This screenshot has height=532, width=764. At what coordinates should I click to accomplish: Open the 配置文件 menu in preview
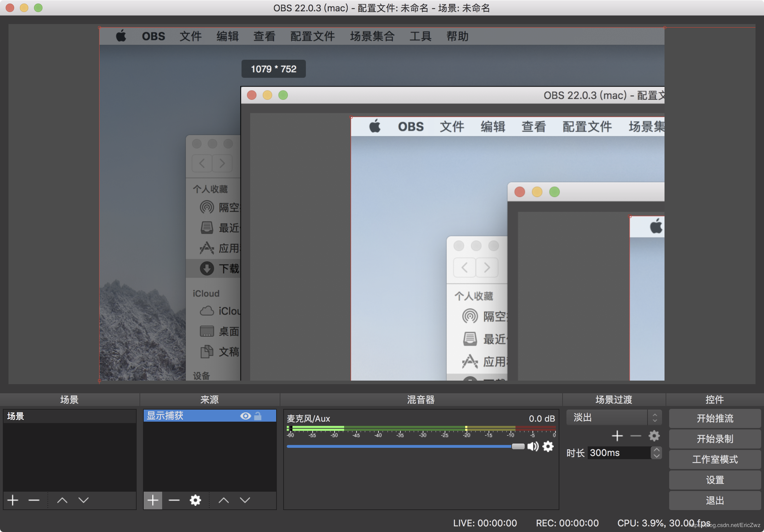click(x=313, y=36)
